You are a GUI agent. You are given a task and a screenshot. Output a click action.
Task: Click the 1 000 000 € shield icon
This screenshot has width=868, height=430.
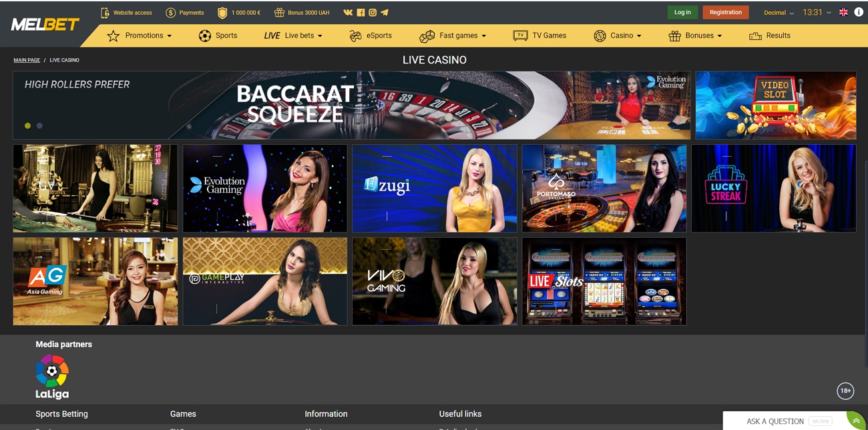(x=222, y=13)
